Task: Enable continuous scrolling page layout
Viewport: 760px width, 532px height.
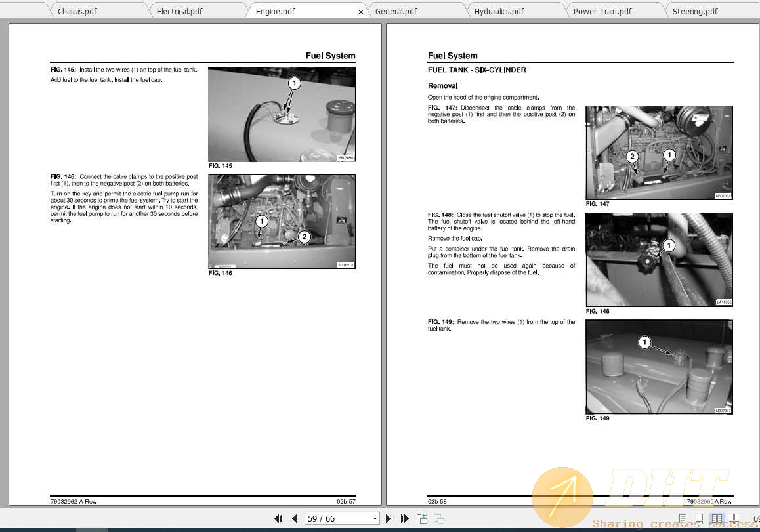Action: (698, 518)
